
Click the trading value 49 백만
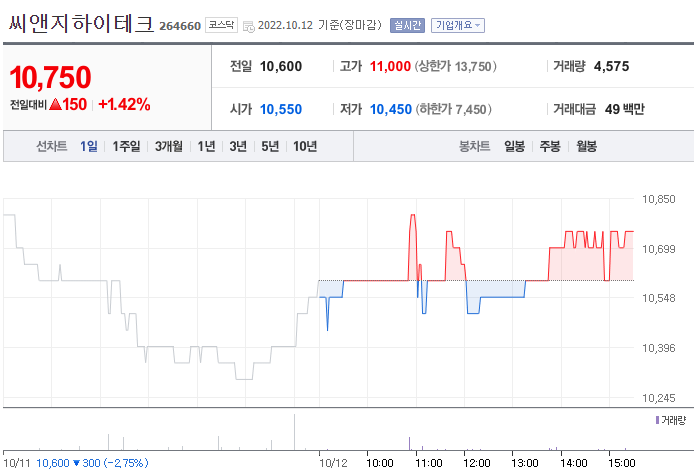(x=625, y=109)
